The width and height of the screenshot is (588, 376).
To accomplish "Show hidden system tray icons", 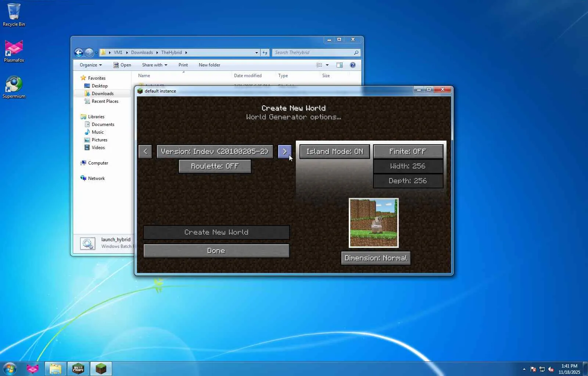I will point(524,369).
